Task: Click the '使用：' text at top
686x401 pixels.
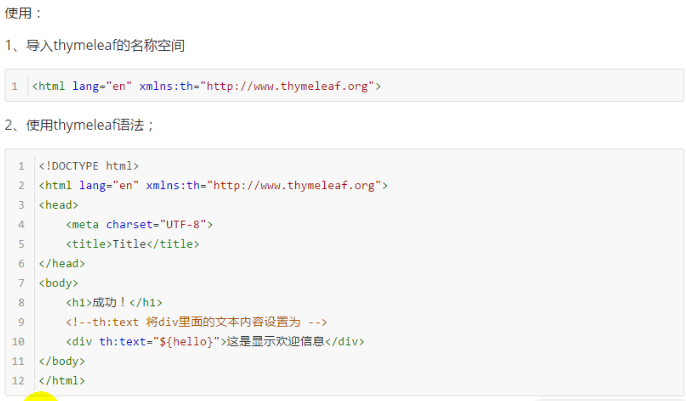Action: point(24,13)
